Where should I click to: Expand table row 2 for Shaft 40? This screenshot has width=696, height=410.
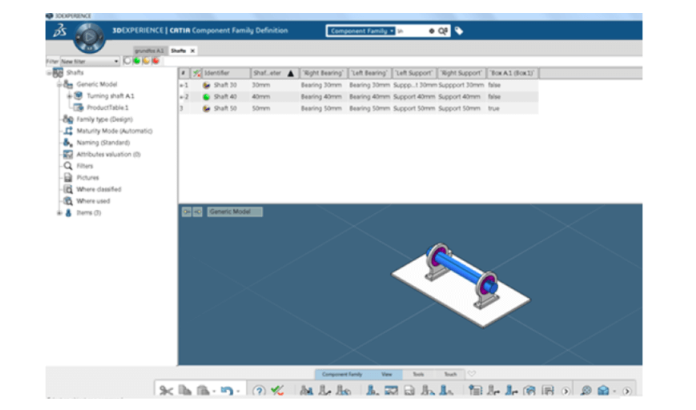(x=181, y=97)
